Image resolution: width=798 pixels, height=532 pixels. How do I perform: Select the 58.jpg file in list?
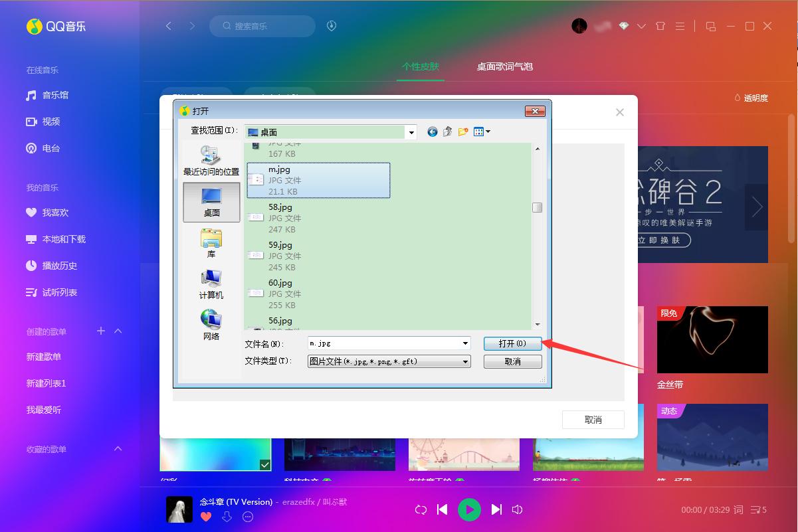pyautogui.click(x=318, y=218)
